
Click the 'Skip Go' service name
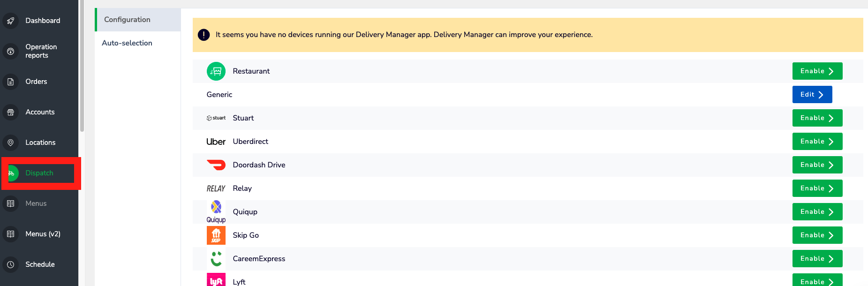246,235
